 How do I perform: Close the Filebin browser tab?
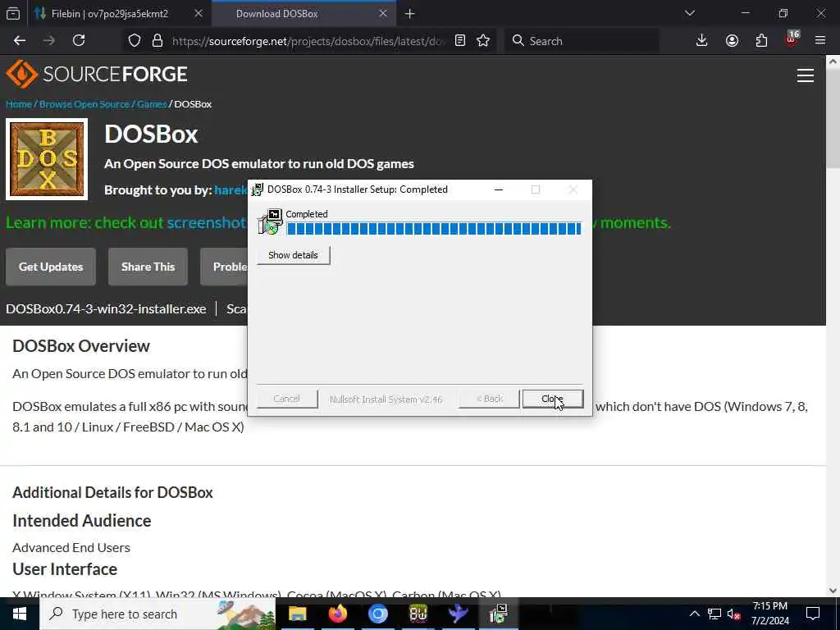pyautogui.click(x=199, y=14)
